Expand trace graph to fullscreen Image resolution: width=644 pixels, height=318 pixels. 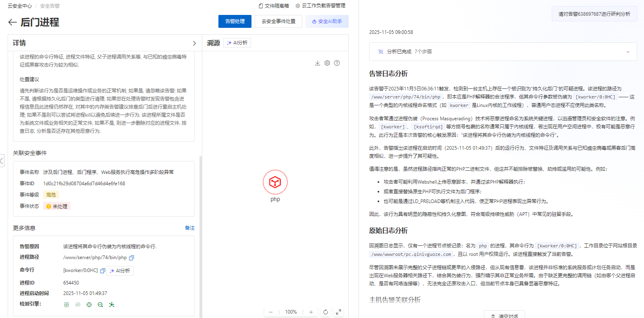pyautogui.click(x=339, y=312)
